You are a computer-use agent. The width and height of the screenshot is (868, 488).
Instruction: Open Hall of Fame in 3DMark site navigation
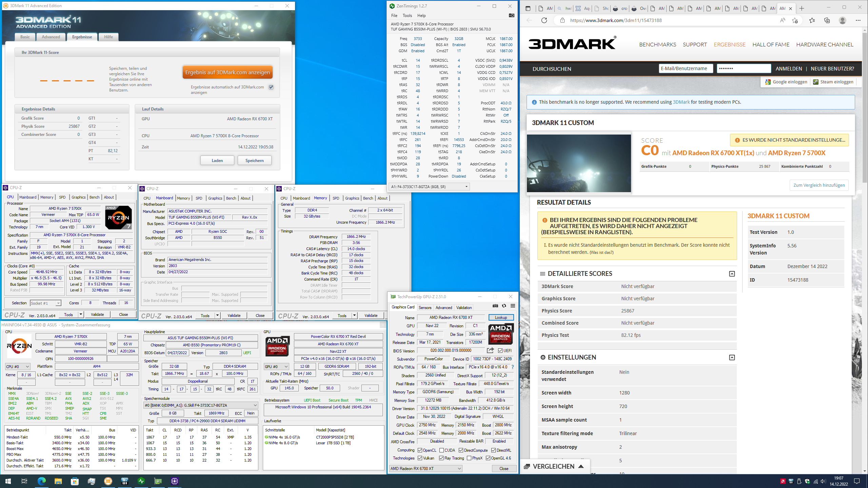(771, 44)
